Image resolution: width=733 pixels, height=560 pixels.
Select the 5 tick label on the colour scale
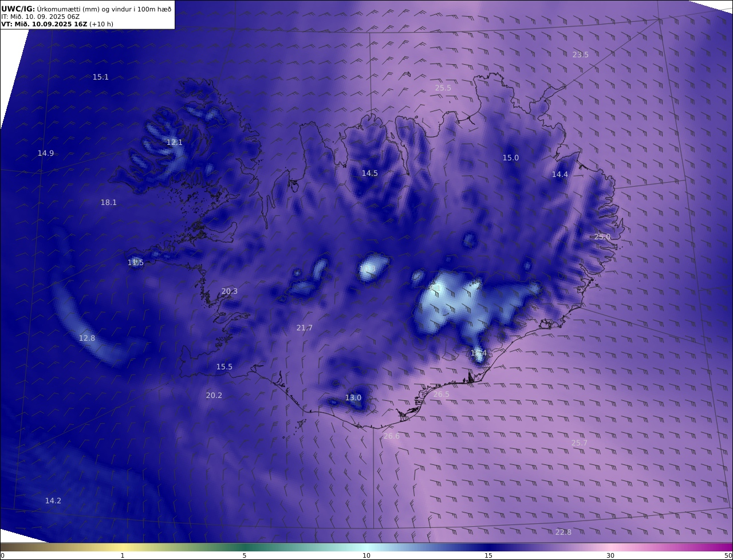pos(245,555)
